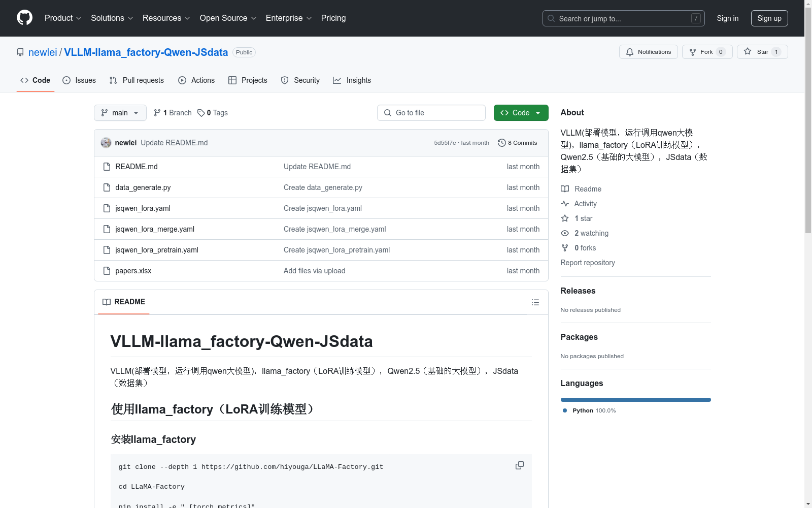The height and width of the screenshot is (508, 812).
Task: Click the papers.xlsx file icon
Action: click(107, 271)
